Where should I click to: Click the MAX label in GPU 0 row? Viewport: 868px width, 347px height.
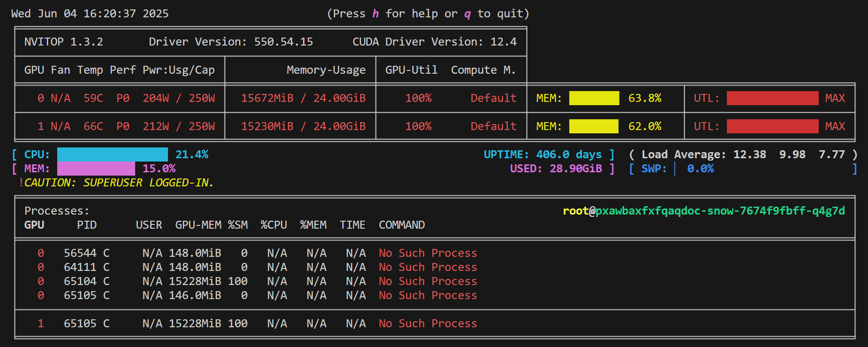point(835,98)
